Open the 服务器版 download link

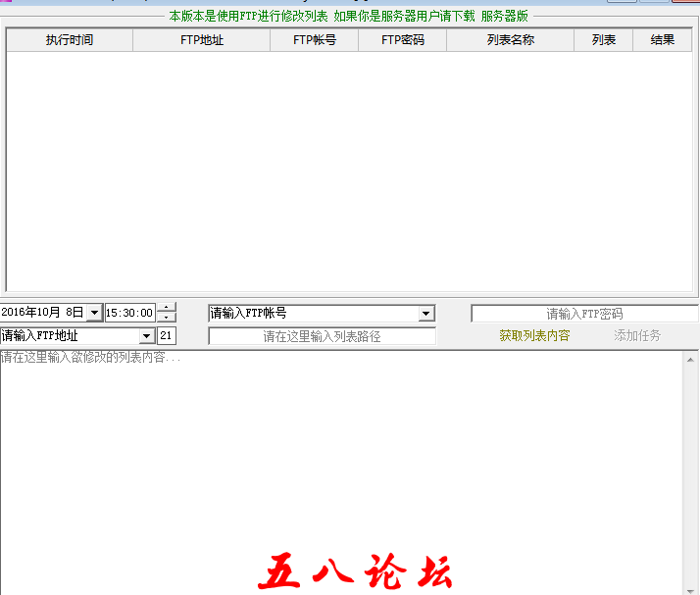(504, 17)
